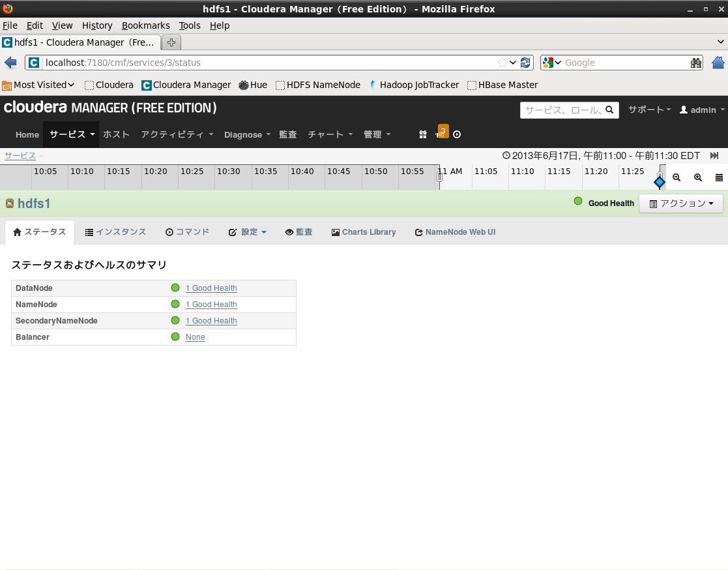This screenshot has width=728, height=570.
Task: Open the HDFS NameNode bookmark
Action: pos(318,85)
